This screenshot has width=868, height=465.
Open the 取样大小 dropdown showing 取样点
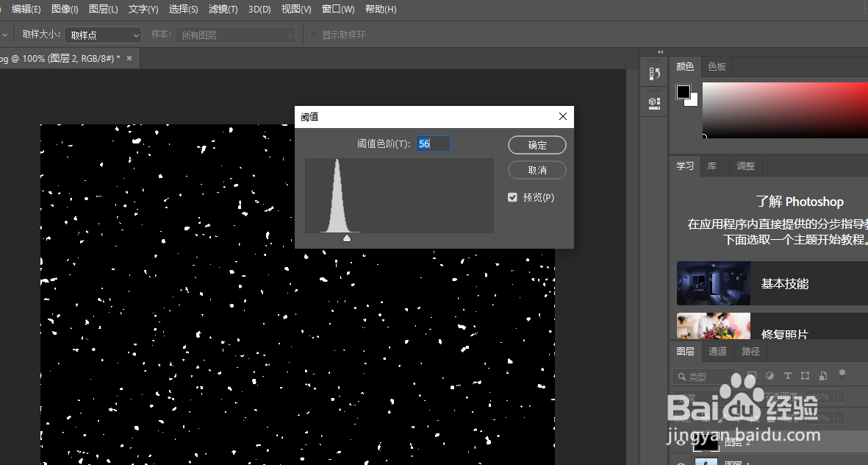pos(101,34)
